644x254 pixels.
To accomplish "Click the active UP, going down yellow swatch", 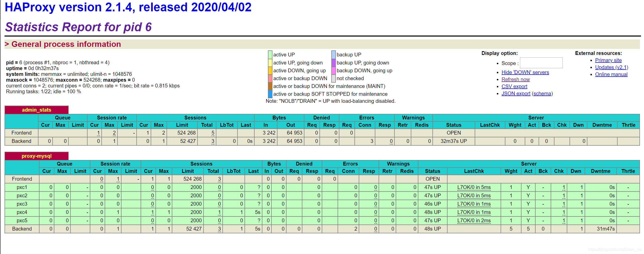I will coord(270,63).
